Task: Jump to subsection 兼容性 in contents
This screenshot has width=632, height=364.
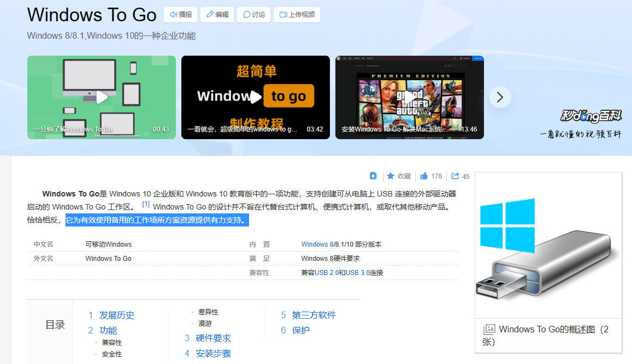Action: click(x=111, y=343)
